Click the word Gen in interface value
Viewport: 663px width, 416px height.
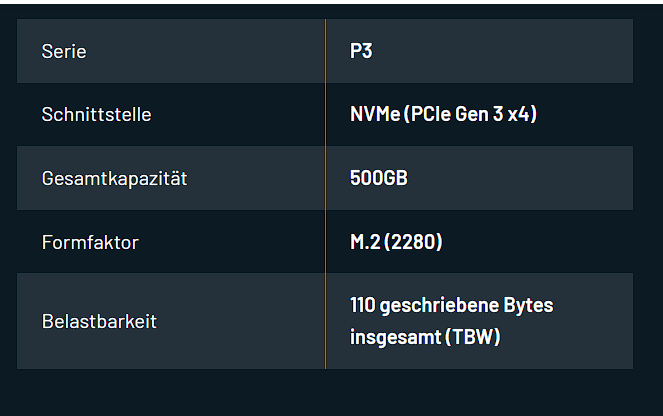(466, 114)
